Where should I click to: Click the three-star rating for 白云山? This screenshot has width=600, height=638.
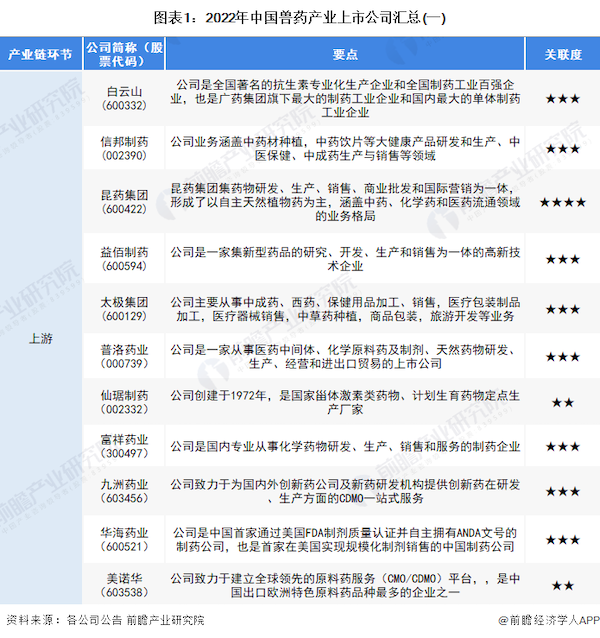pos(563,98)
